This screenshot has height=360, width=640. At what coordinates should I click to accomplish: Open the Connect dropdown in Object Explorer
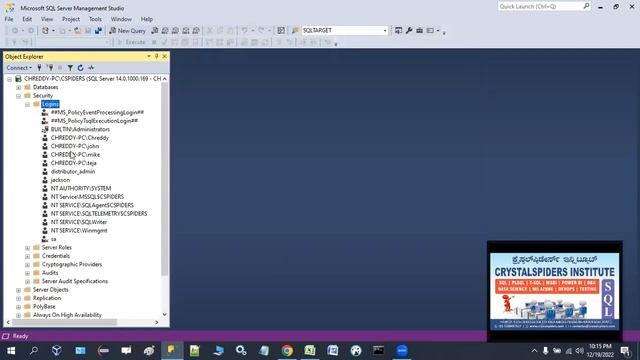click(x=19, y=68)
